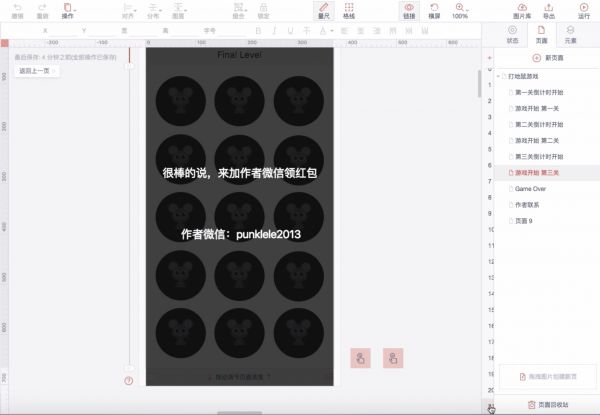
Task: Align text left in format bar
Action: pos(344,31)
